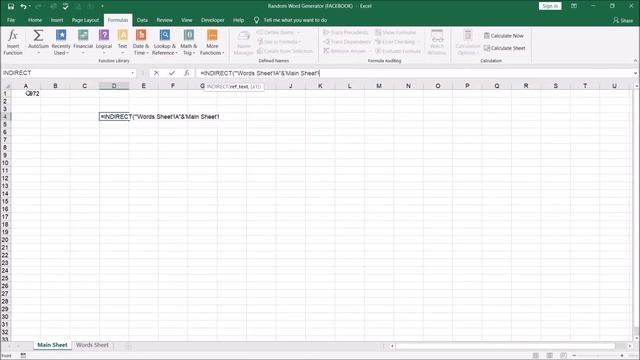Select column A header
The width and height of the screenshot is (640, 360).
pyautogui.click(x=26, y=86)
